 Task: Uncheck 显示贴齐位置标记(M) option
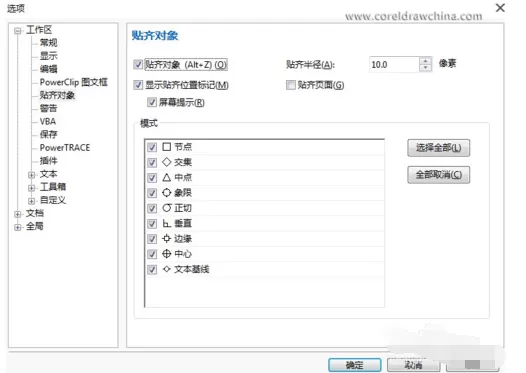[x=138, y=85]
